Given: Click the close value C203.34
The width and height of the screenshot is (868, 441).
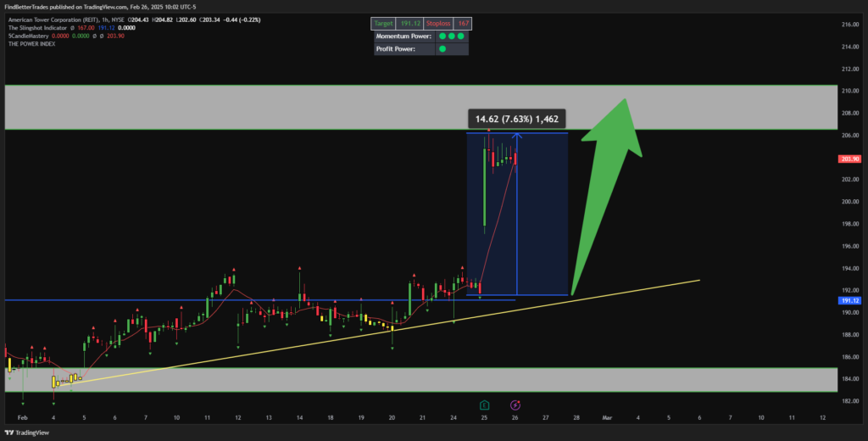Looking at the screenshot, I should click(x=210, y=20).
